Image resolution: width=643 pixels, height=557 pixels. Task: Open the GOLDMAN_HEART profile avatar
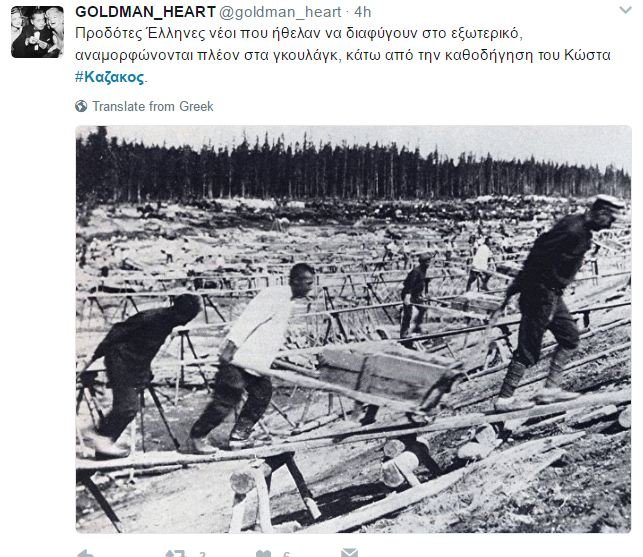pyautogui.click(x=37, y=32)
